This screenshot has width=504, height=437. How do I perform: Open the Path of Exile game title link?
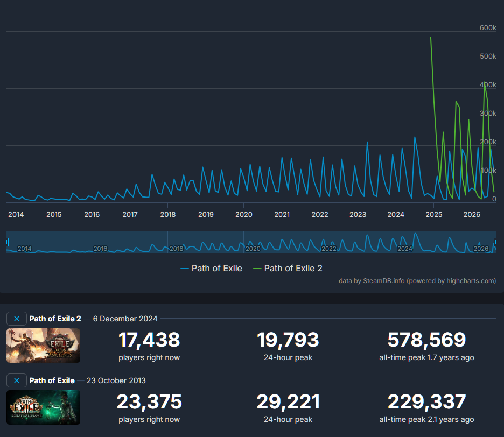click(x=52, y=381)
